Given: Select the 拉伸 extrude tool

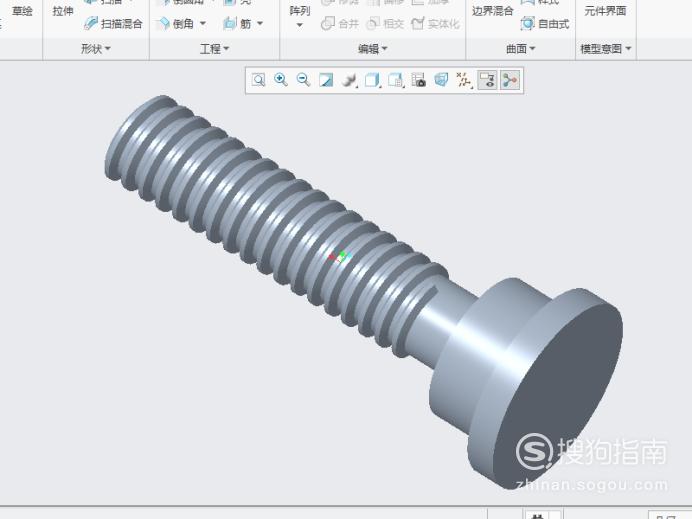Looking at the screenshot, I should point(63,11).
